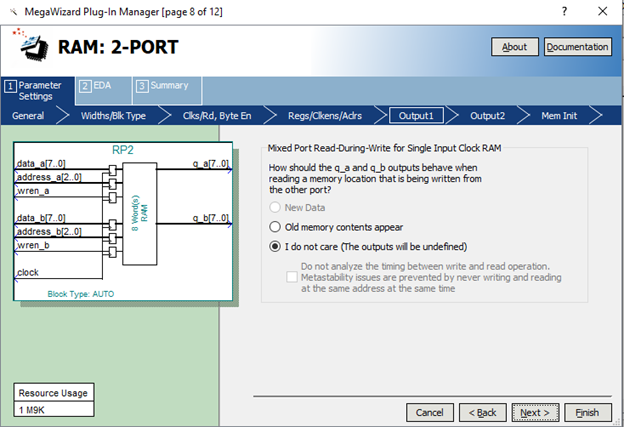Toggle the do not analyze timing checkbox

coord(292,277)
